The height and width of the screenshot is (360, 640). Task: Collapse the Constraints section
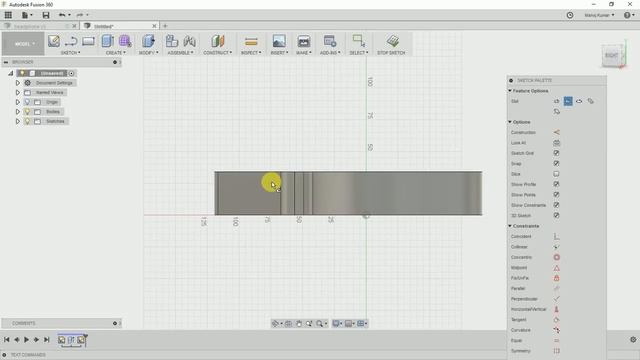(510, 226)
